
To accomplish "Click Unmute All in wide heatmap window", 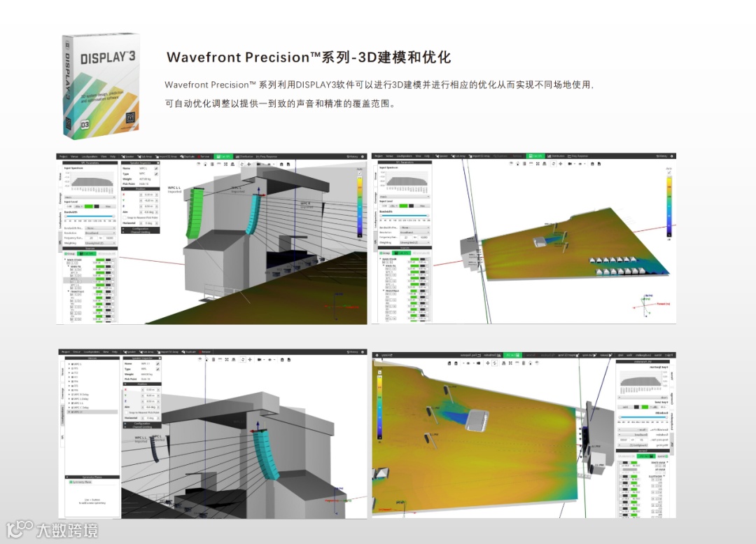I will coord(421,253).
